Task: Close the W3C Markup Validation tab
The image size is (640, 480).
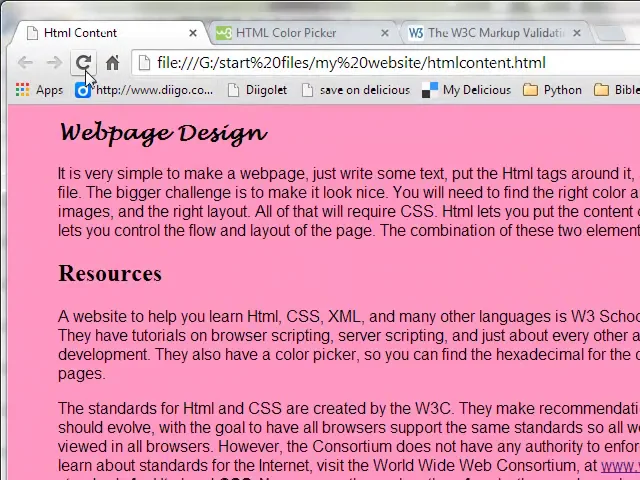Action: coord(577,33)
